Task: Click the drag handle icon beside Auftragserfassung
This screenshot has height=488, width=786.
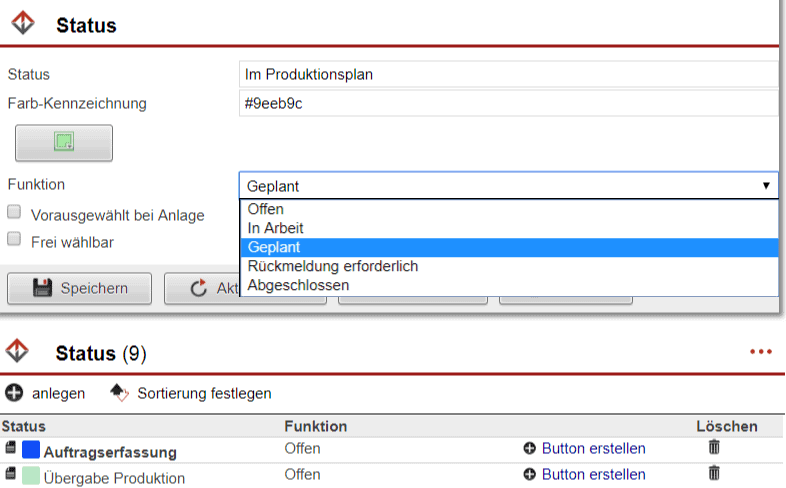Action: point(11,449)
